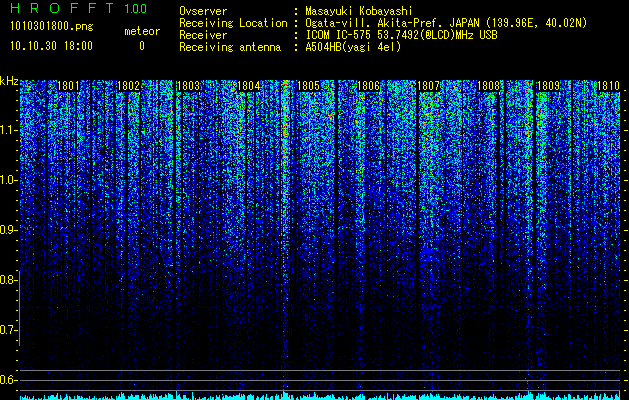Click the observer name Masayuki Kobayashi
Viewport: 629px width, 400px height.
[x=359, y=11]
